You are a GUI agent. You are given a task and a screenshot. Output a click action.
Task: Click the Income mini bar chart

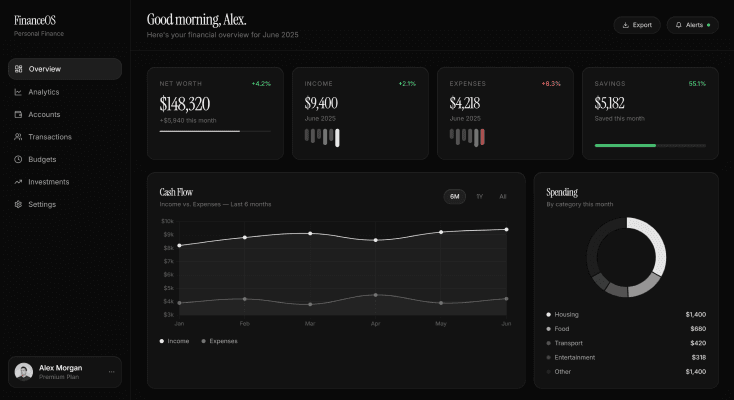[x=322, y=137]
